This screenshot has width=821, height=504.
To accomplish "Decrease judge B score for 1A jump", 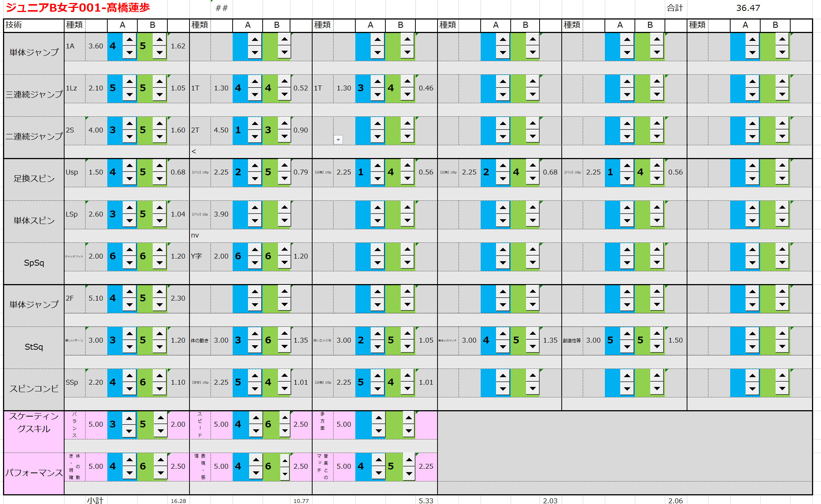I will pos(159,53).
